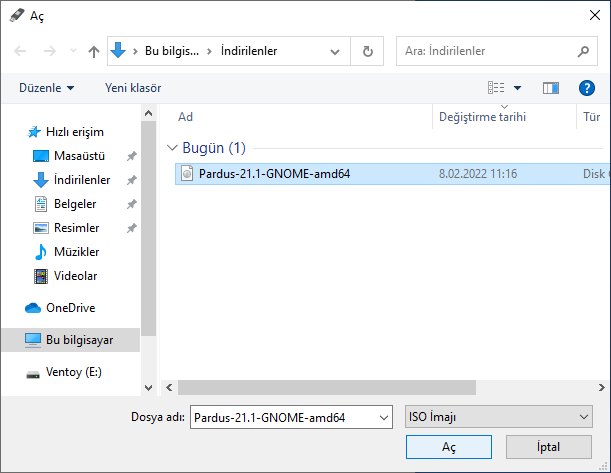Viewport: 611px width, 473px height.
Task: Click the view layout icon
Action: (496, 88)
